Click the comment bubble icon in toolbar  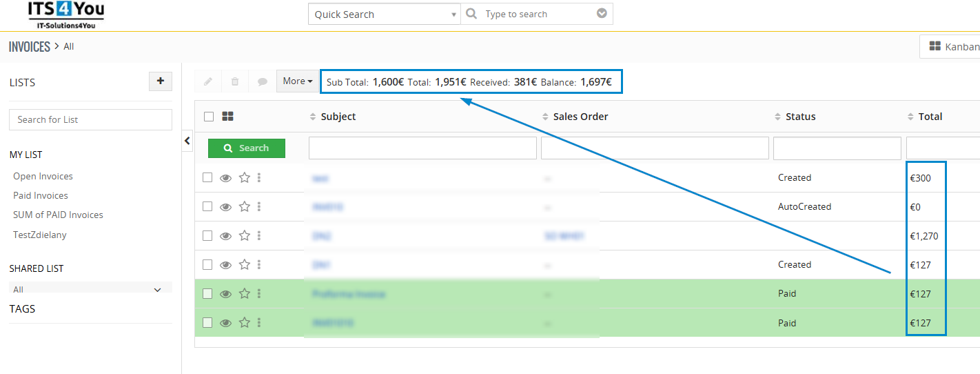pyautogui.click(x=263, y=81)
